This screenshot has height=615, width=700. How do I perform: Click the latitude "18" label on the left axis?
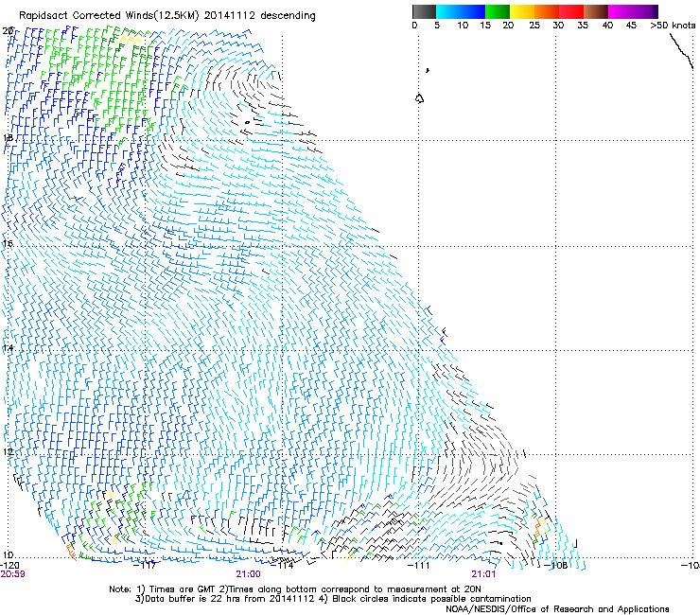pyautogui.click(x=8, y=137)
